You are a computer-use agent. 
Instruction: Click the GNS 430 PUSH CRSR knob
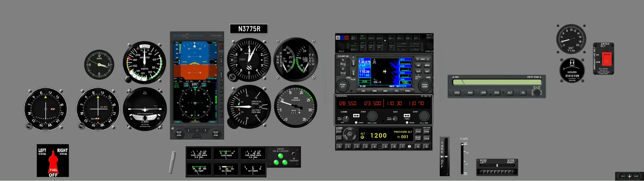coord(425,86)
